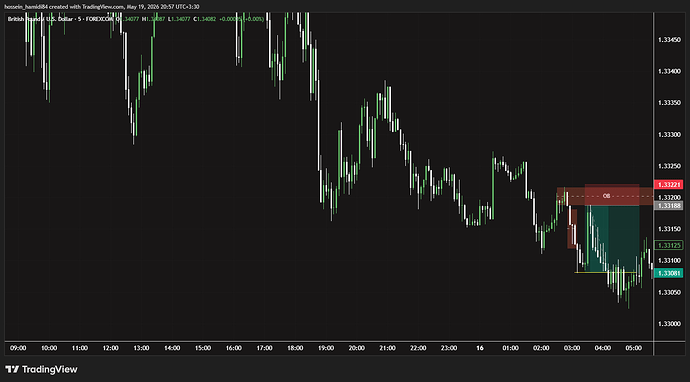Image resolution: width=690 pixels, height=382 pixels.
Task: Click the 11:00 time axis label
Action: pos(80,348)
